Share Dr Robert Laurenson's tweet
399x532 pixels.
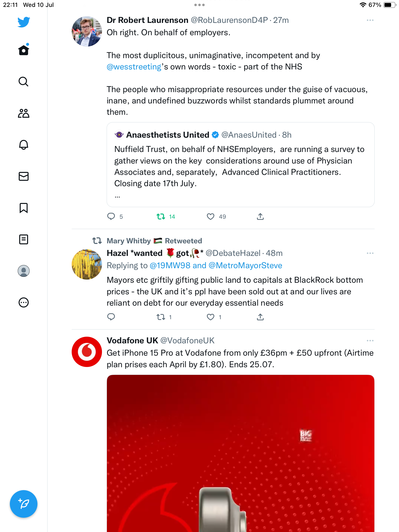(x=260, y=216)
